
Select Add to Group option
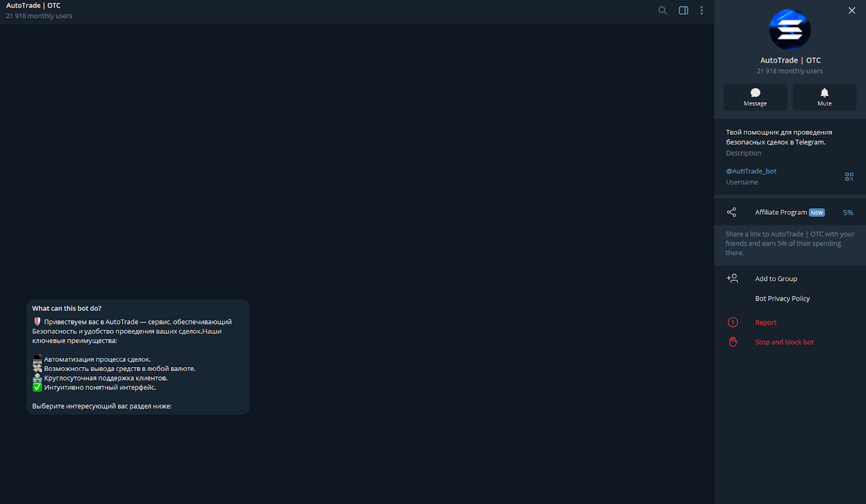(x=776, y=279)
